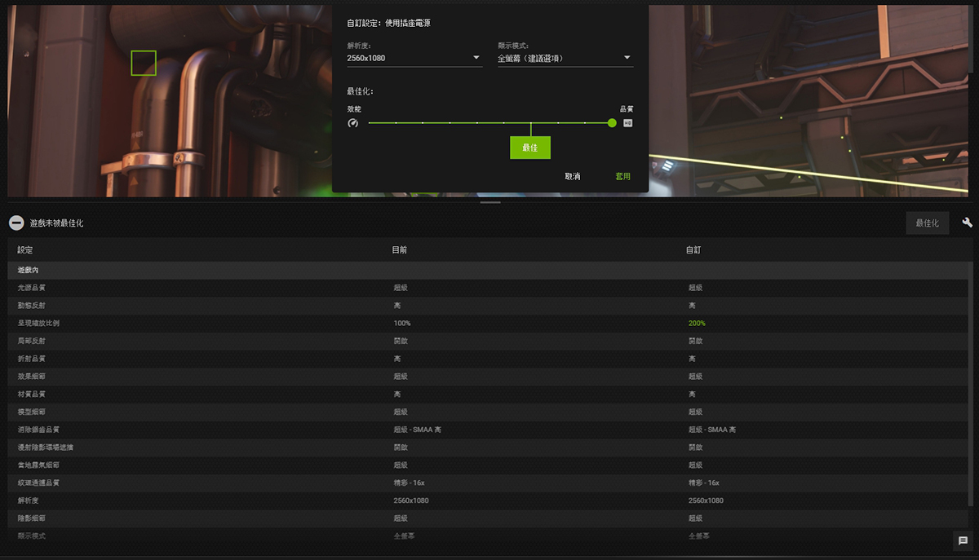Screen dimensions: 979x560
Task: Click the HQ quality icon beside the slider
Action: point(628,123)
